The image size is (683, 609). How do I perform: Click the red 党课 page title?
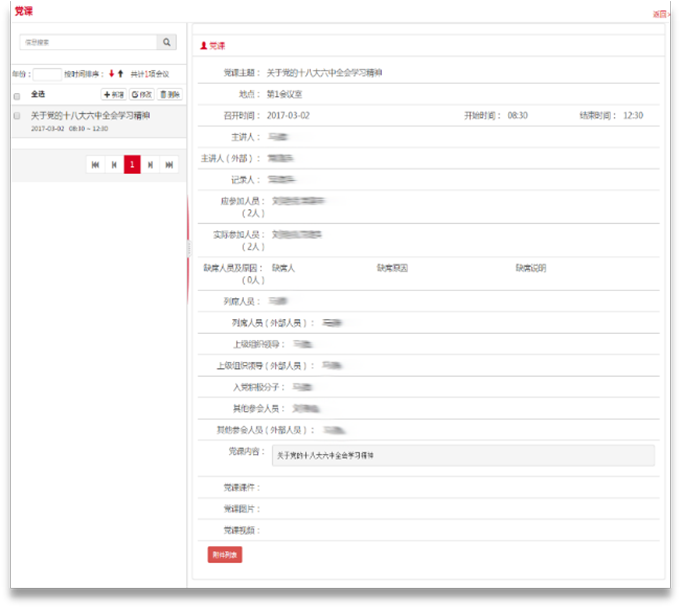click(24, 11)
